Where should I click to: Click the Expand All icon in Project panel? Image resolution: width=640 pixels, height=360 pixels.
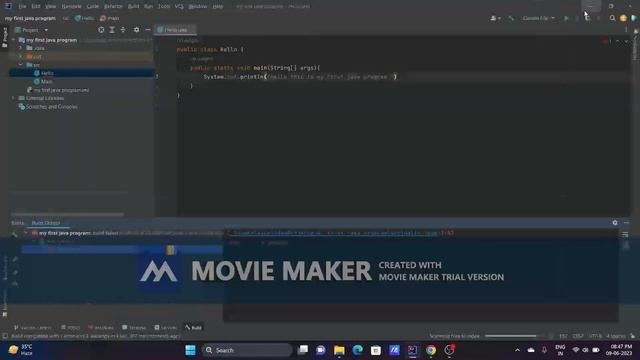pyautogui.click(x=112, y=30)
